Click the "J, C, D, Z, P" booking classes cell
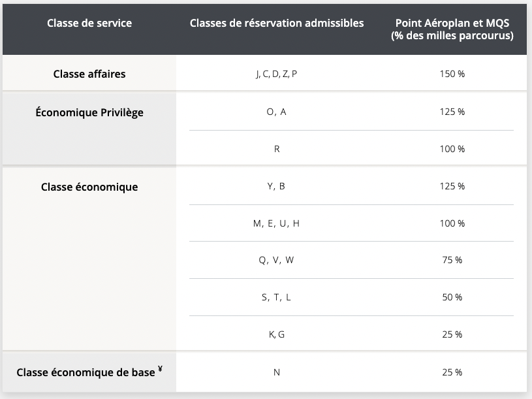 277,74
